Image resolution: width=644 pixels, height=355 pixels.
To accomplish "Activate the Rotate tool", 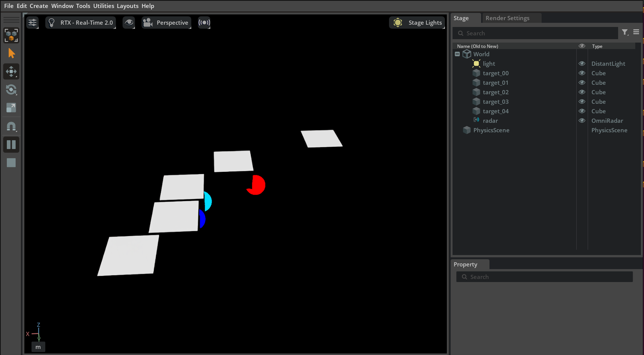I will (x=11, y=90).
